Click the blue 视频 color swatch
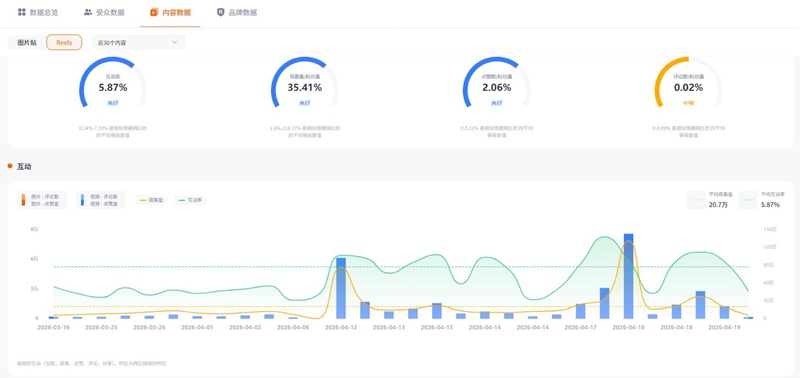The height and width of the screenshot is (378, 800). tap(82, 200)
